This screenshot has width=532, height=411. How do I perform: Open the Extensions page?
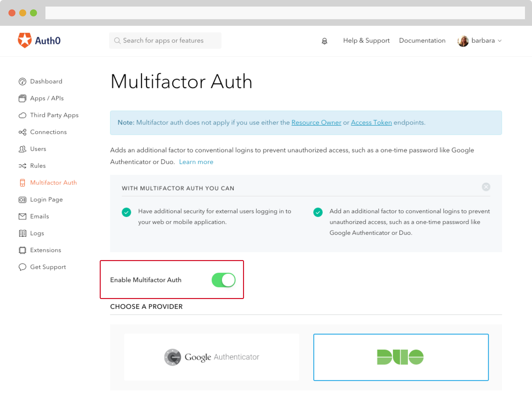pyautogui.click(x=45, y=250)
